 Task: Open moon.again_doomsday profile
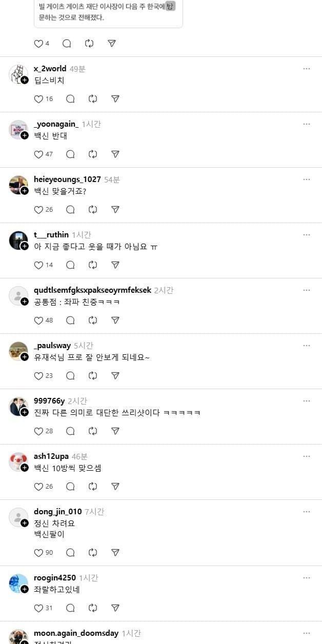(76, 633)
